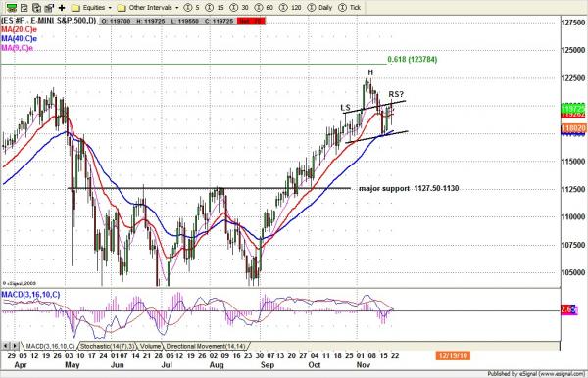Open the Stochastic(14(7),3) tab
The width and height of the screenshot is (588, 378).
coord(108,346)
